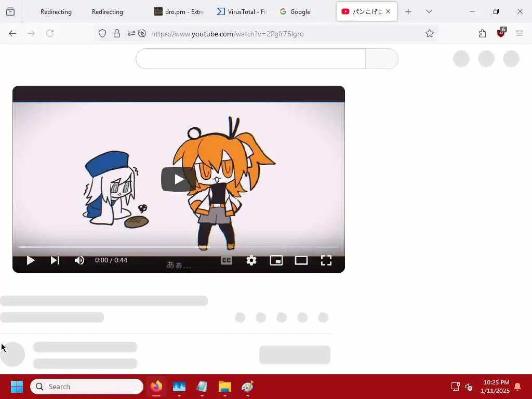The width and height of the screenshot is (532, 399).
Task: Switch to the first Redirecting tab
Action: (x=56, y=12)
